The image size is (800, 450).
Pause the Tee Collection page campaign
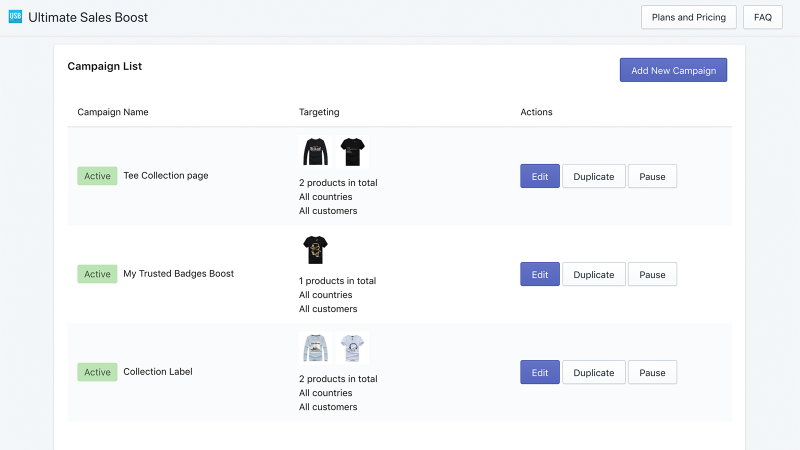(653, 177)
